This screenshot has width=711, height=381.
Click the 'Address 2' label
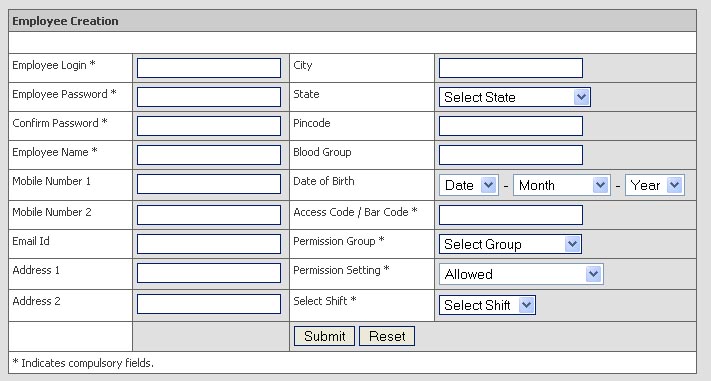click(36, 301)
